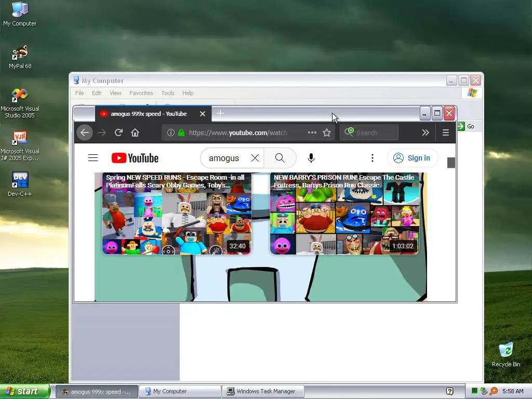Launch MyPal 68 desktop shortcut
532x399 pixels.
(20, 57)
